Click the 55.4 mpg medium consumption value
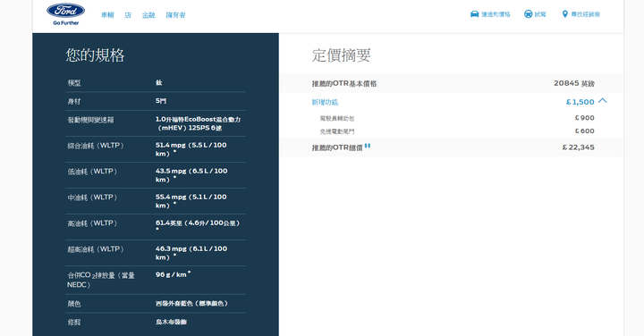The image size is (644, 336). click(191, 201)
